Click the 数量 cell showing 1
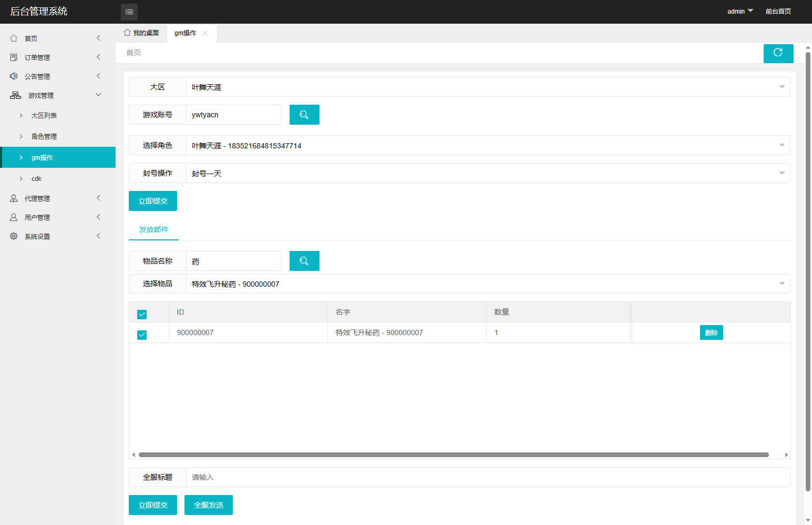This screenshot has height=525, width=812. [559, 332]
